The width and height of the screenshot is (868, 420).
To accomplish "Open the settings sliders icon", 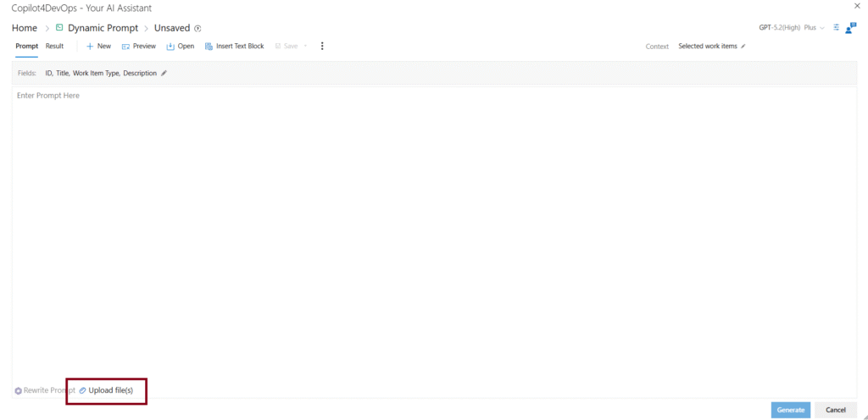I will [x=836, y=28].
